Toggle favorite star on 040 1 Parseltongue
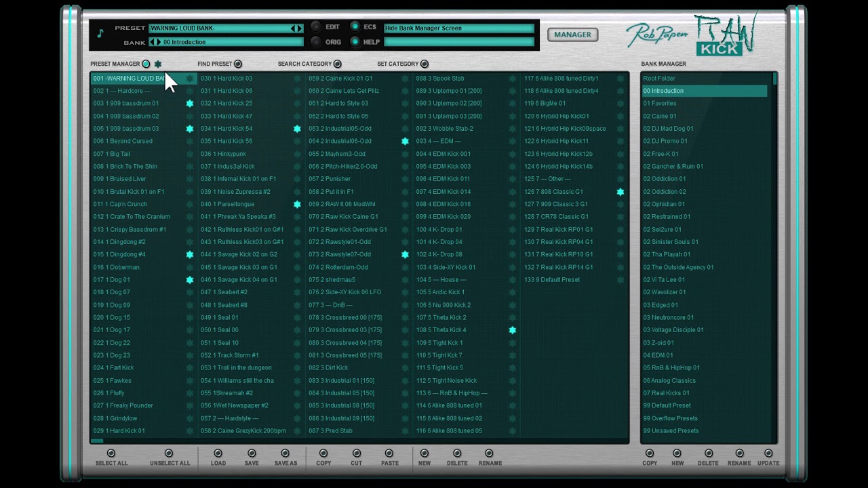 [297, 204]
